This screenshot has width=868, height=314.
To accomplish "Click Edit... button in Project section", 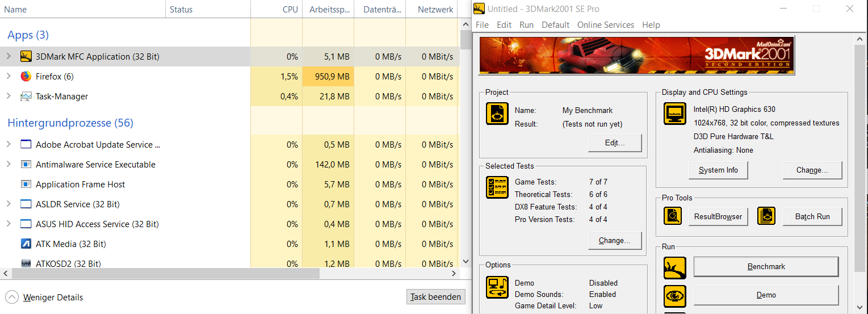I will click(x=615, y=143).
